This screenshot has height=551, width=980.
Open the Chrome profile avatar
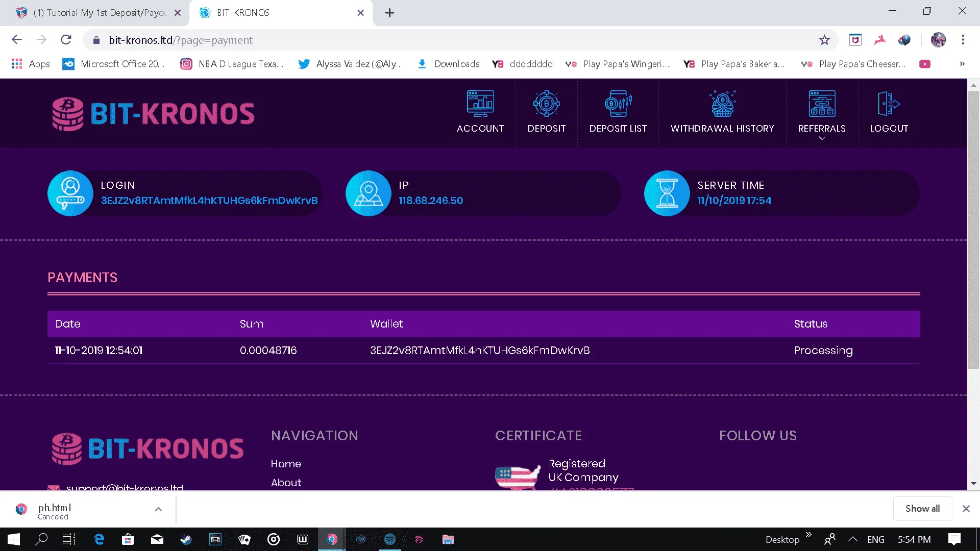(939, 40)
